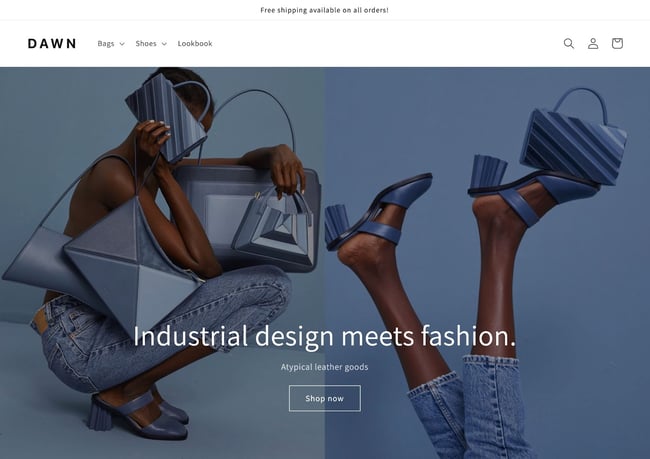The height and width of the screenshot is (459, 650).
Task: Click the free shipping announcement text
Action: pos(325,10)
